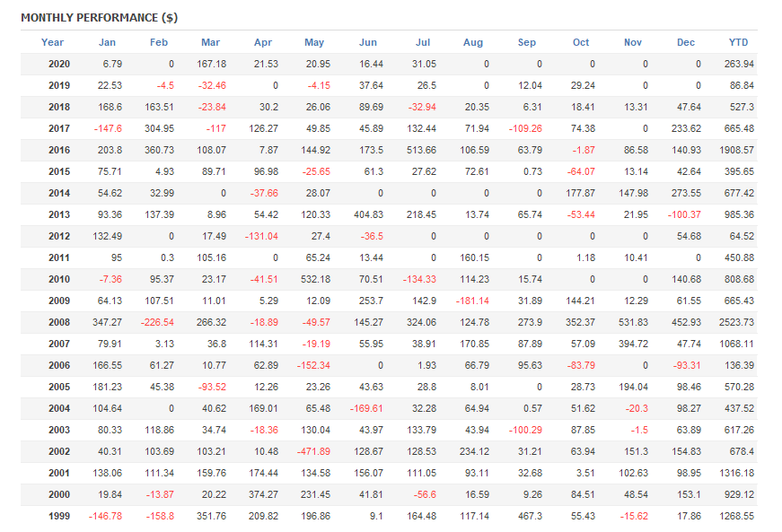Select the February 2008 loss -226.54

coord(156,321)
